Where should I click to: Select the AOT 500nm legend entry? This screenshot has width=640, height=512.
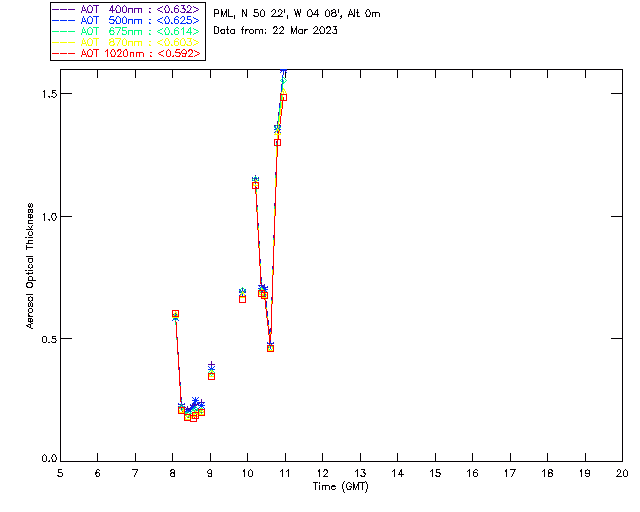(x=126, y=20)
